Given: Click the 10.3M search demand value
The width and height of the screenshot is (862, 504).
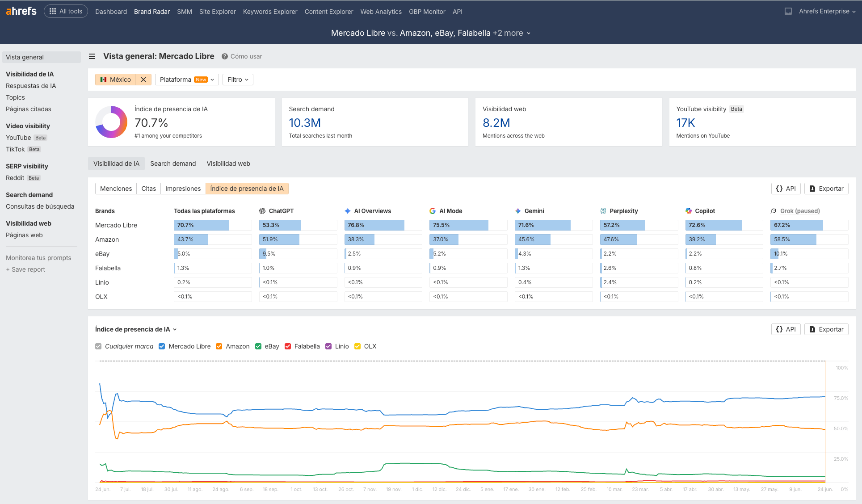Looking at the screenshot, I should pos(305,122).
